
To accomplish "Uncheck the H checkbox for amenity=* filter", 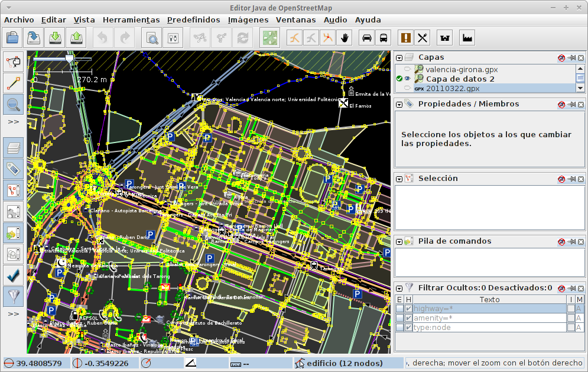I will pyautogui.click(x=408, y=318).
